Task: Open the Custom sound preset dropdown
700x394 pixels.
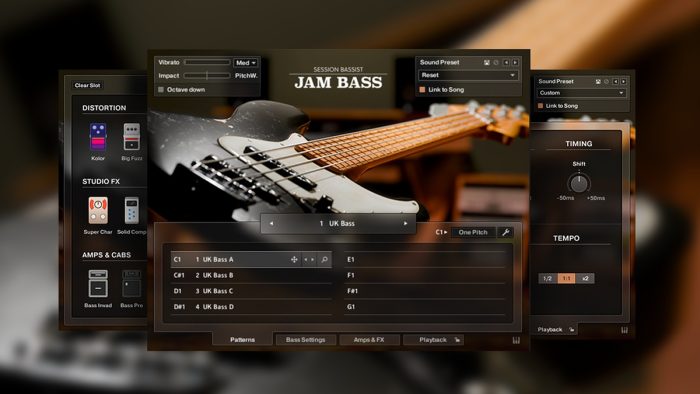Action: pos(581,93)
